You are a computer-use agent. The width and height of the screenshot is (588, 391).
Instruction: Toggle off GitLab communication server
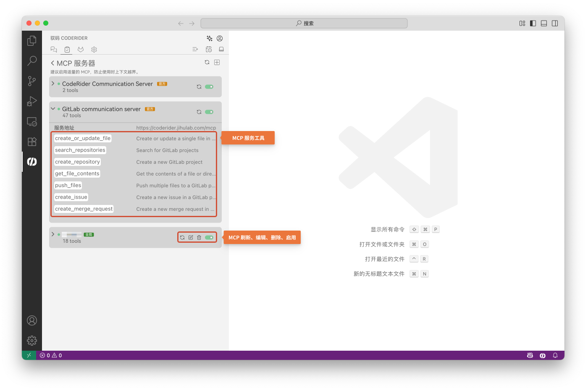pos(209,112)
